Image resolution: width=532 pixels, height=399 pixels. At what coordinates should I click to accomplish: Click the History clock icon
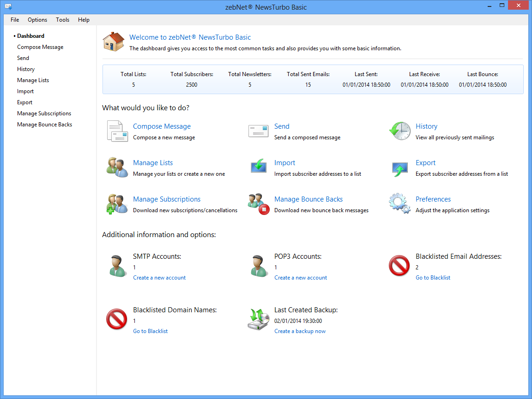[x=399, y=131]
